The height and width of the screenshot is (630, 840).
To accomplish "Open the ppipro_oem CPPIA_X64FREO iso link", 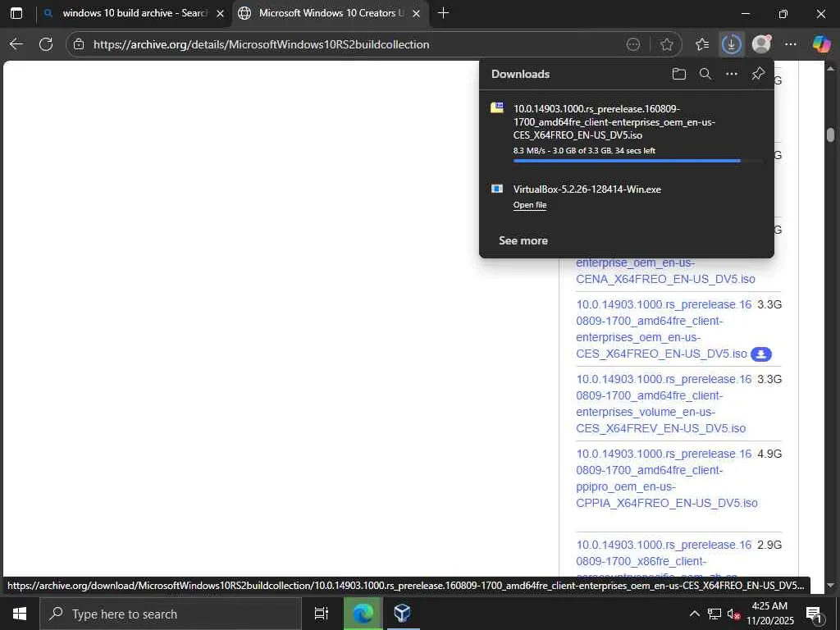I will (x=666, y=478).
